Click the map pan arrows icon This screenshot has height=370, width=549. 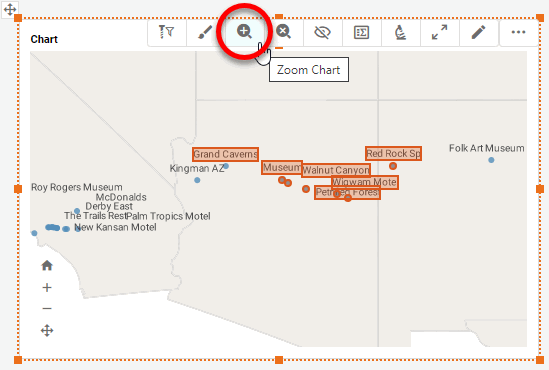47,330
